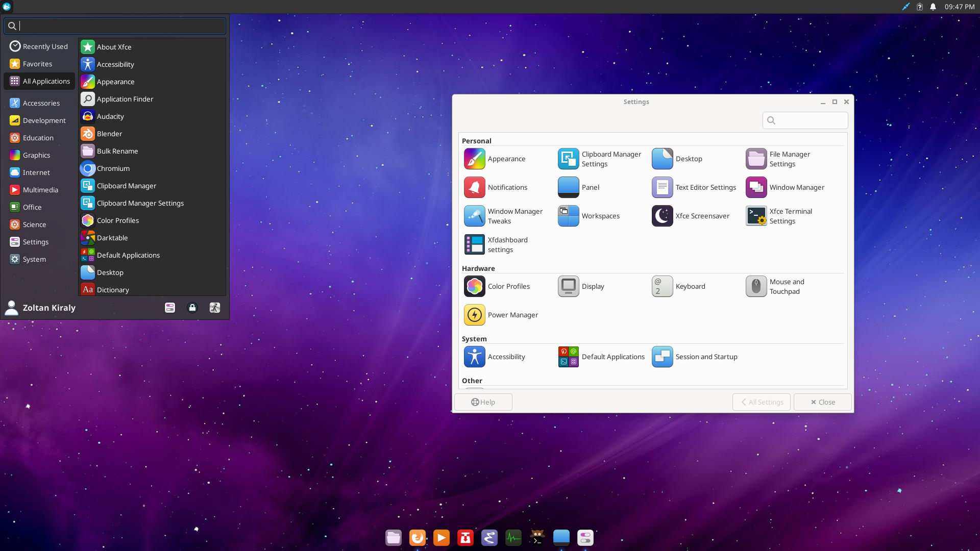
Task: Select Office category in menu
Action: [x=39, y=207]
